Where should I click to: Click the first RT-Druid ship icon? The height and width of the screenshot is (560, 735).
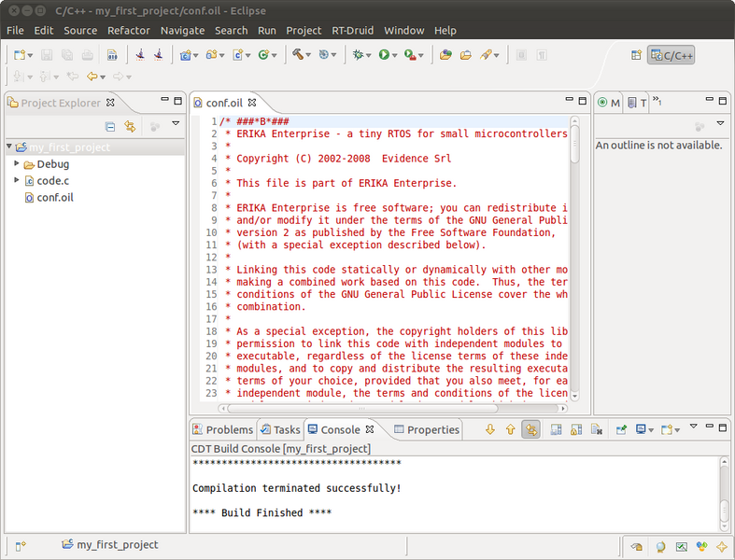(140, 55)
